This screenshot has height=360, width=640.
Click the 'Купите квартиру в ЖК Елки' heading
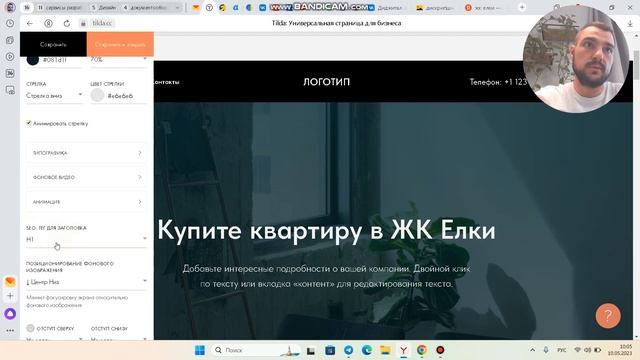tap(327, 230)
